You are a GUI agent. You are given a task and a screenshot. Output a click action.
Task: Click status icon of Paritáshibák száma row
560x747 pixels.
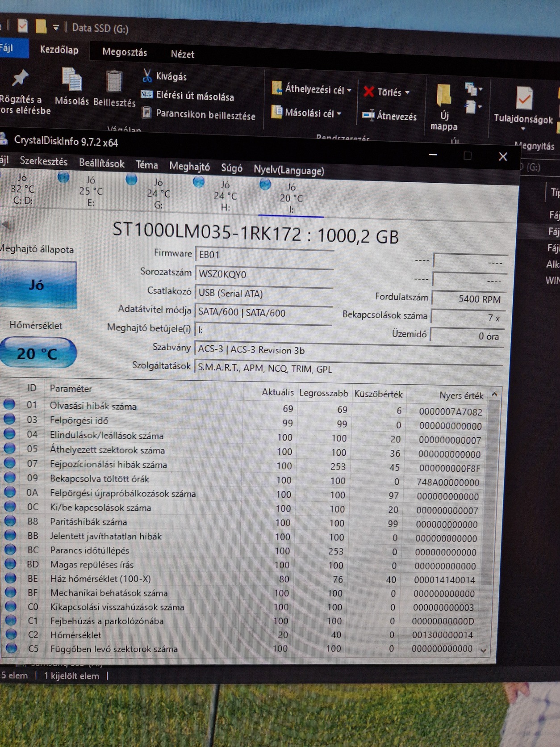click(x=10, y=521)
